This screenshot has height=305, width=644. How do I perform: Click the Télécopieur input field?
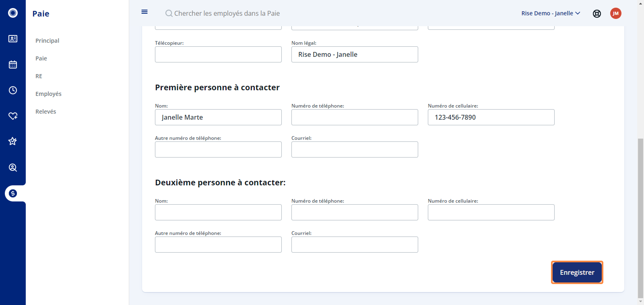(218, 54)
